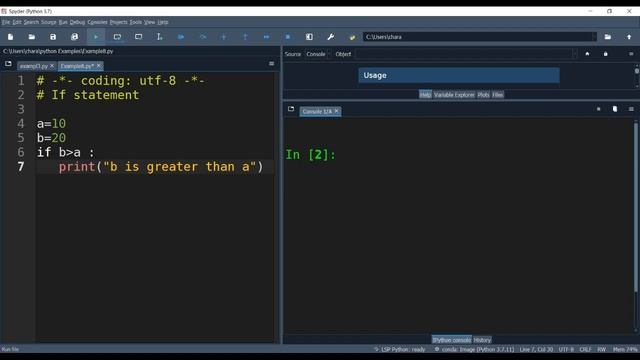This screenshot has width=640, height=360.
Task: Switch to the Plots tab
Action: pyautogui.click(x=483, y=95)
